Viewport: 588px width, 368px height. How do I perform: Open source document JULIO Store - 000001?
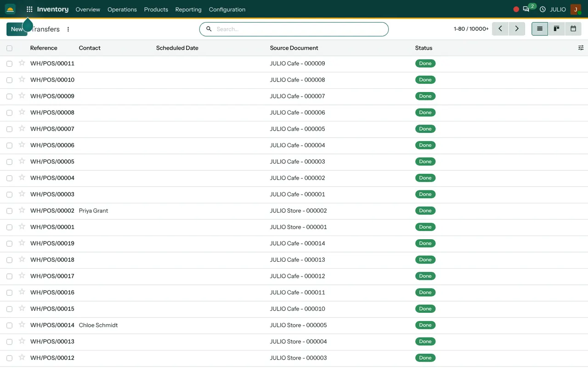pyautogui.click(x=299, y=227)
